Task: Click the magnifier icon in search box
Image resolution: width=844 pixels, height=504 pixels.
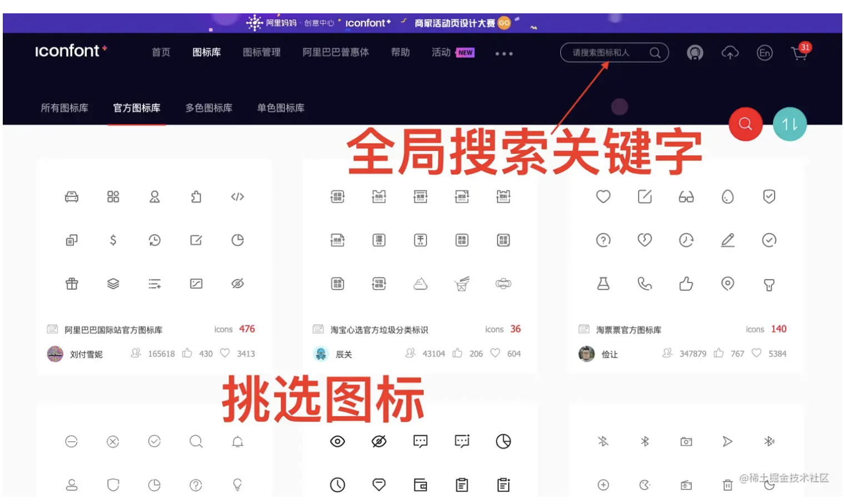Action: tap(655, 53)
